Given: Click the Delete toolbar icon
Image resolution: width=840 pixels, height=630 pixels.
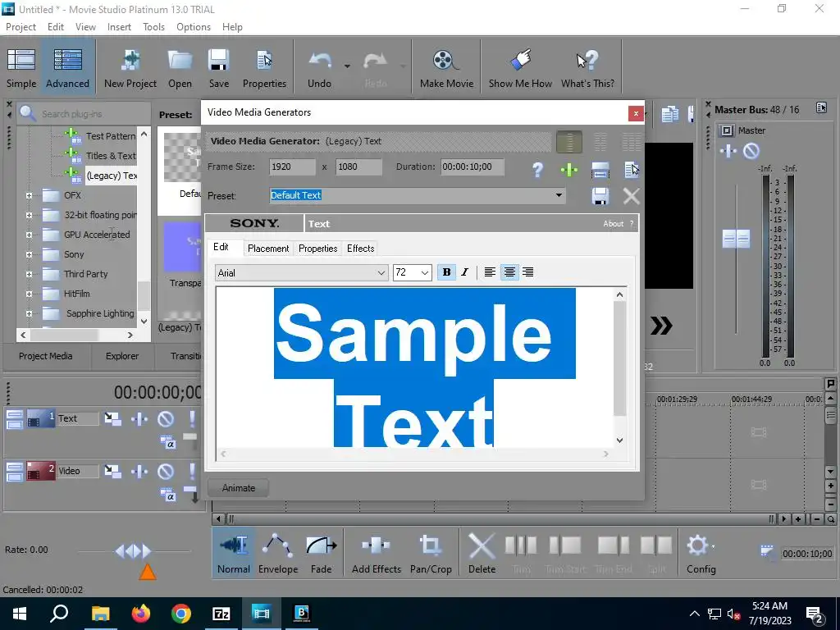Looking at the screenshot, I should click(482, 554).
